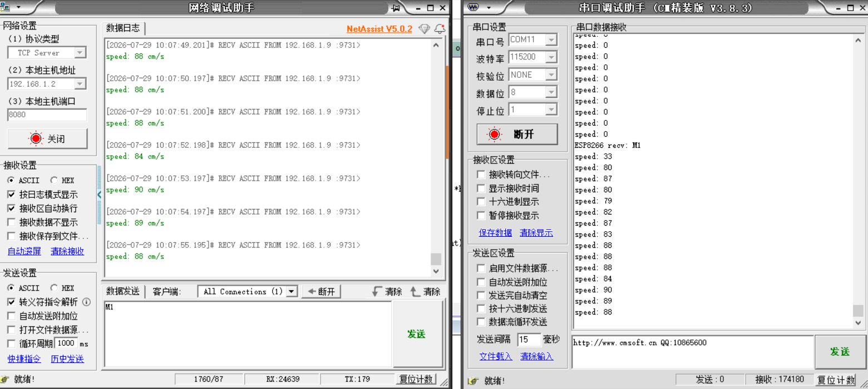Click the red 断开 button in serial settings

pyautogui.click(x=517, y=134)
